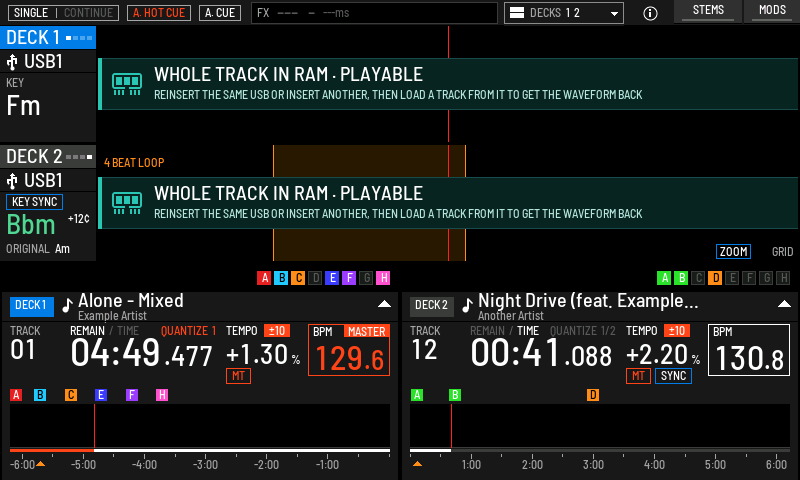The width and height of the screenshot is (800, 480).
Task: Select hot cue E in Deck 1 waveform row
Action: [332, 278]
